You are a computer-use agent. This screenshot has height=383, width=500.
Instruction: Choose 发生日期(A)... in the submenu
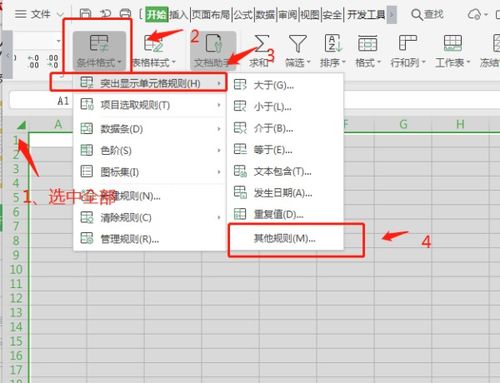coord(285,193)
